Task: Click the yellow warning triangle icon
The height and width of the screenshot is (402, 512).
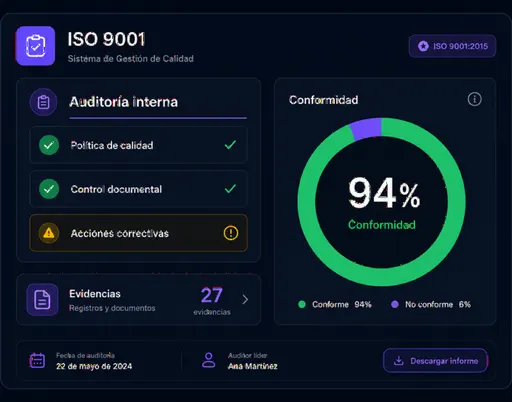Action: 49,233
